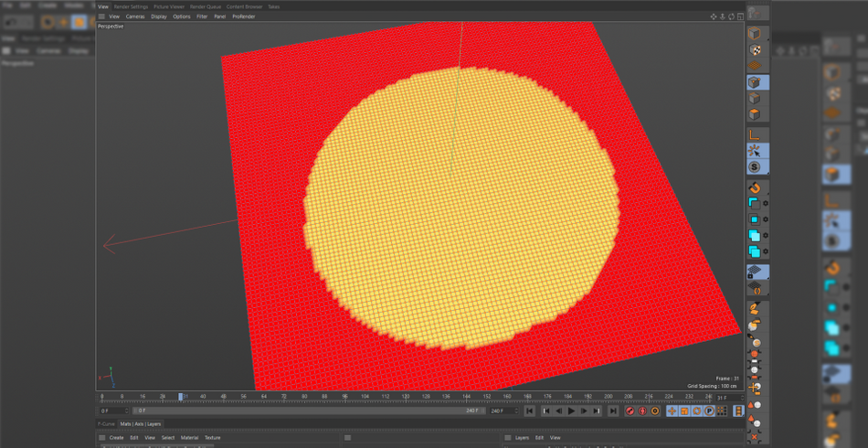Open the Panel menu
The width and height of the screenshot is (868, 448).
pos(220,16)
